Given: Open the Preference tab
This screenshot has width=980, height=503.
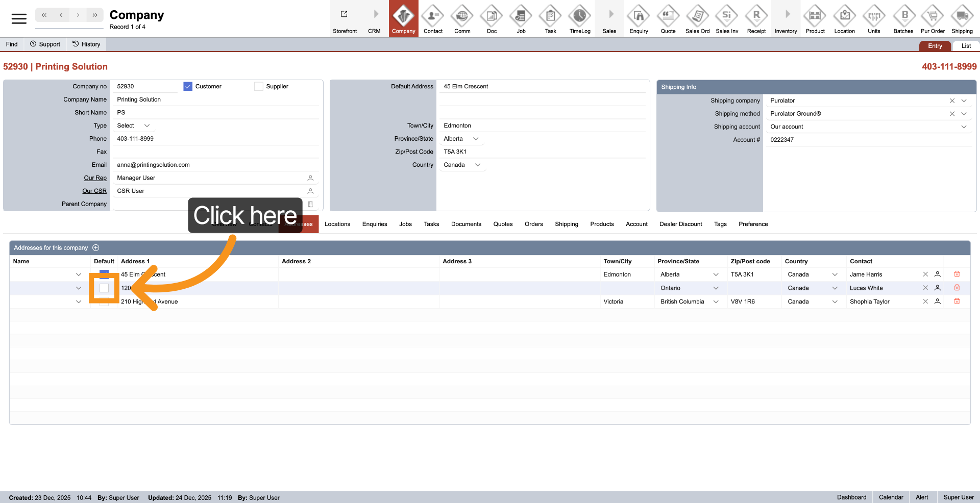Looking at the screenshot, I should point(753,224).
